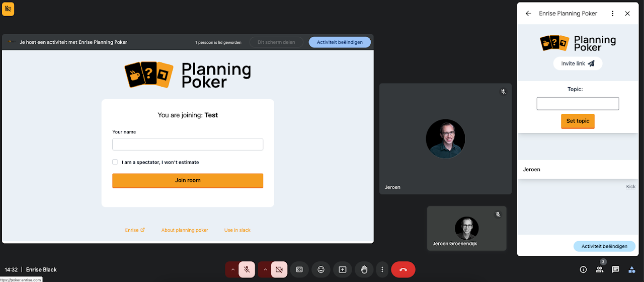Screen dimensions: 644x282
Task: Click Activiteit beëindigen in the side panel
Action: [x=604, y=246]
